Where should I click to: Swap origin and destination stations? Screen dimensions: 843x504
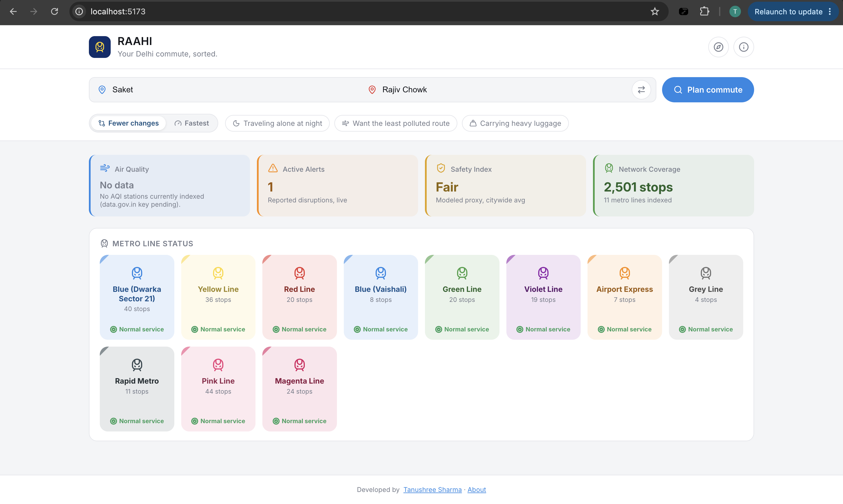point(641,90)
